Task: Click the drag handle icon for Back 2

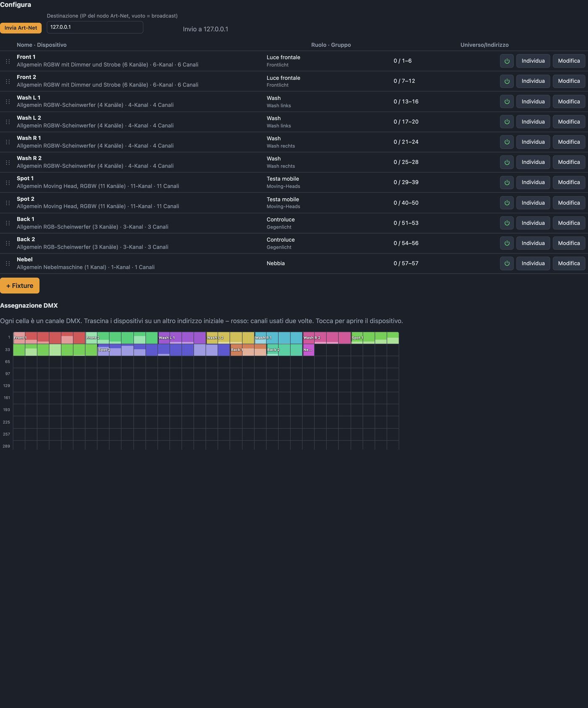Action: 8,243
